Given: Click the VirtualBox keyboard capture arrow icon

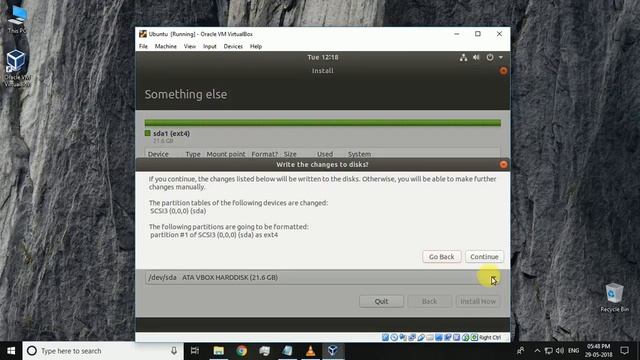Looking at the screenshot, I should [x=474, y=337].
